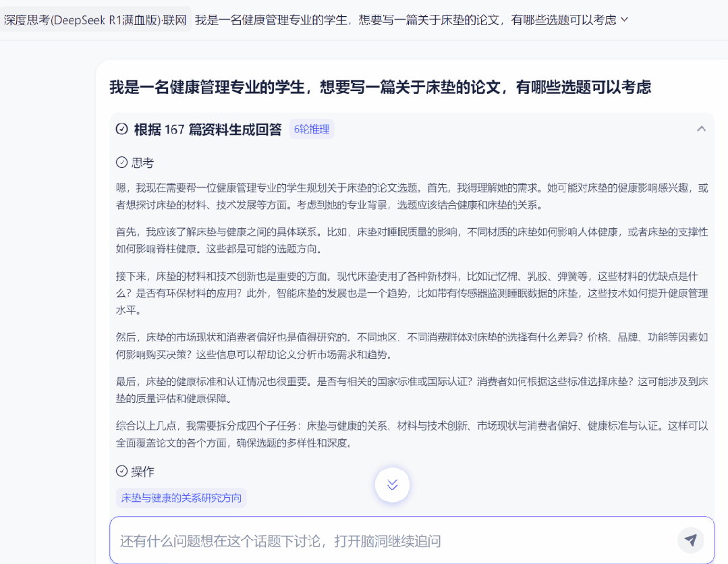Click the 操作 section label
This screenshot has height=564, width=728.
coord(142,472)
